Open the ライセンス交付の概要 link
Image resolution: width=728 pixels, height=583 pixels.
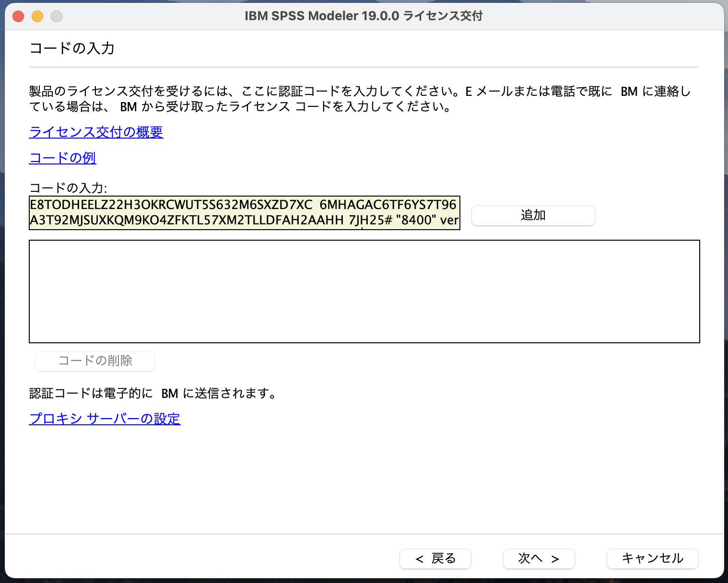tap(96, 132)
